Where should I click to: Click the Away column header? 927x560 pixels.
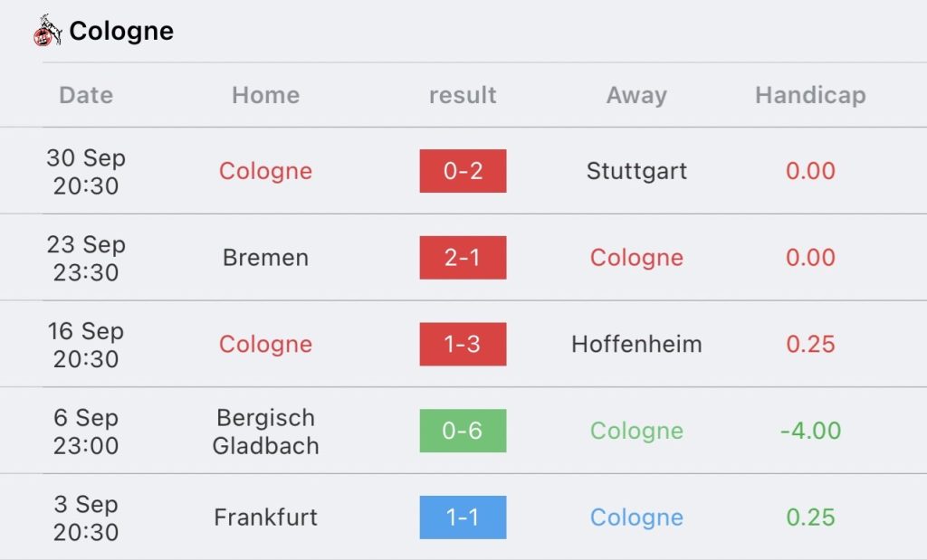[x=636, y=95]
